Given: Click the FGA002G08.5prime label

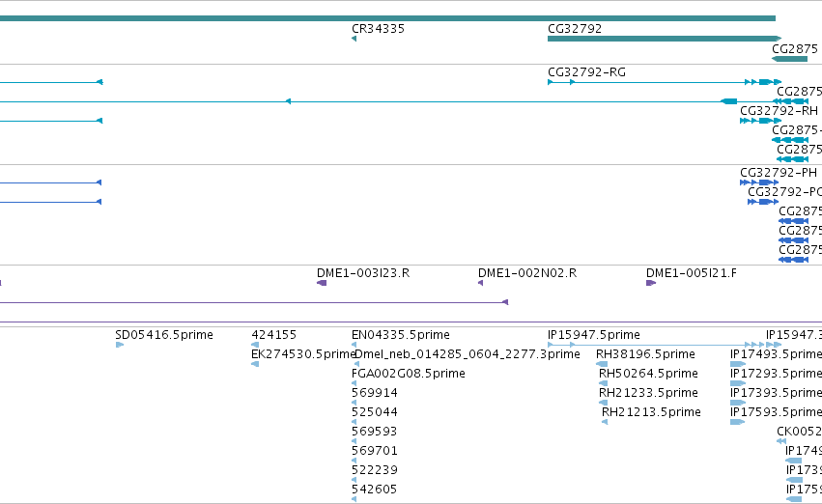Looking at the screenshot, I should pyautogui.click(x=409, y=374).
